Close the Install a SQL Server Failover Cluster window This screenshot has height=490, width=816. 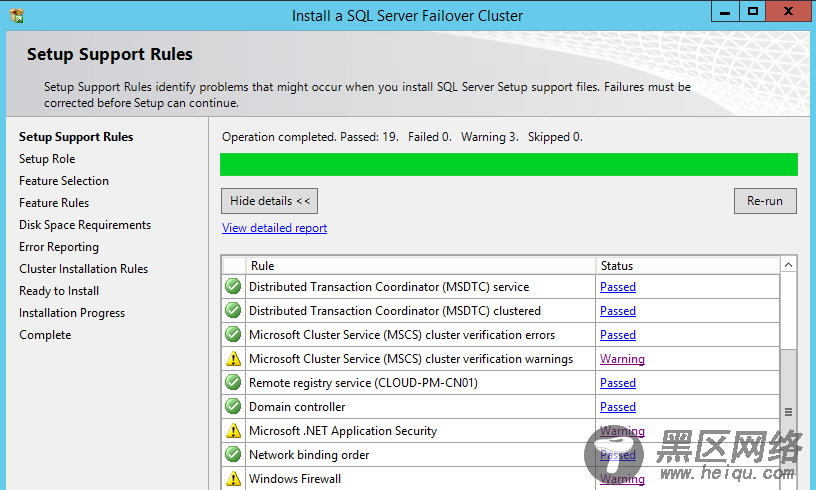coord(788,11)
